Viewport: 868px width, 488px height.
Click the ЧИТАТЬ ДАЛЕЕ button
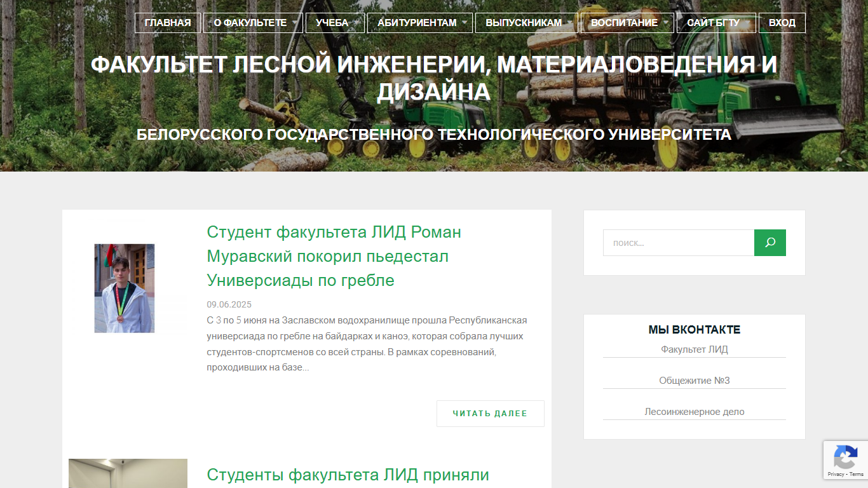[491, 414]
